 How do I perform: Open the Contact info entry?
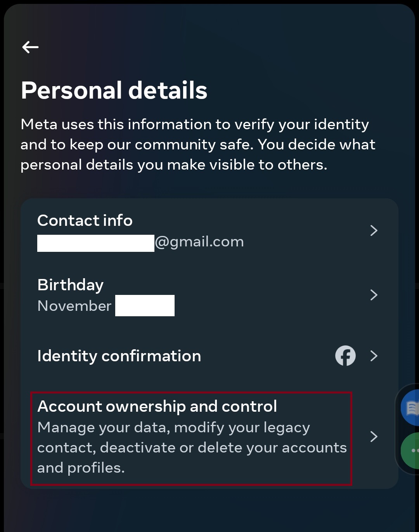85,220
